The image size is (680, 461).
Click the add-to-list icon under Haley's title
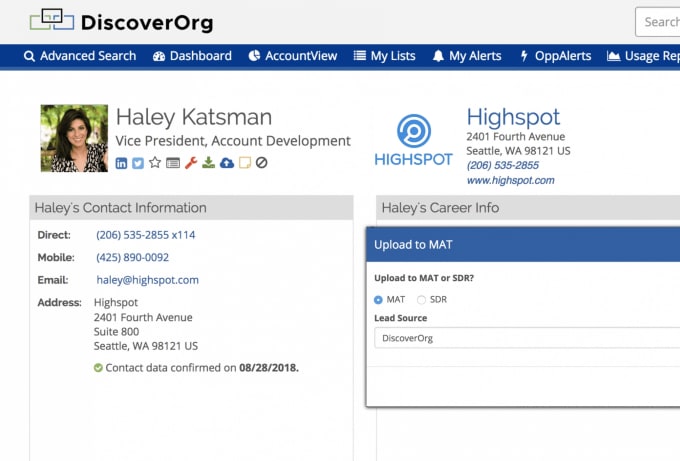pyautogui.click(x=173, y=163)
